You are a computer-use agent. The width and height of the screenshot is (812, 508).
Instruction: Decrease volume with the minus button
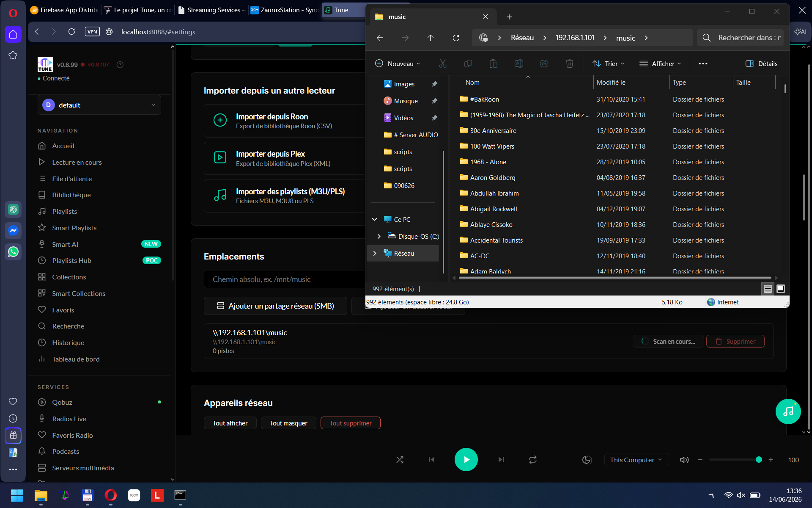[x=700, y=460]
